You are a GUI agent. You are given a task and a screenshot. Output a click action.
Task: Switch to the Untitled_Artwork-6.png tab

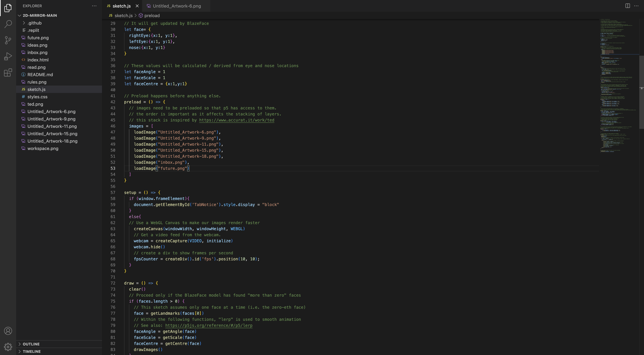pos(176,6)
